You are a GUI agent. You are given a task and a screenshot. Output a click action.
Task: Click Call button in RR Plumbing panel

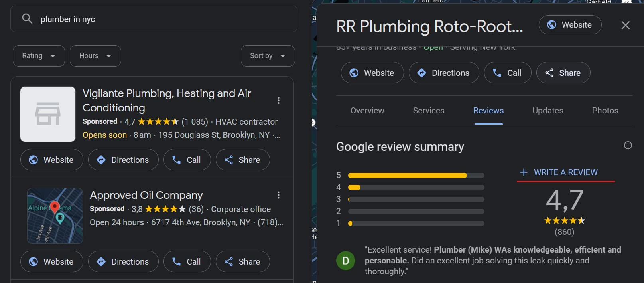(x=508, y=73)
